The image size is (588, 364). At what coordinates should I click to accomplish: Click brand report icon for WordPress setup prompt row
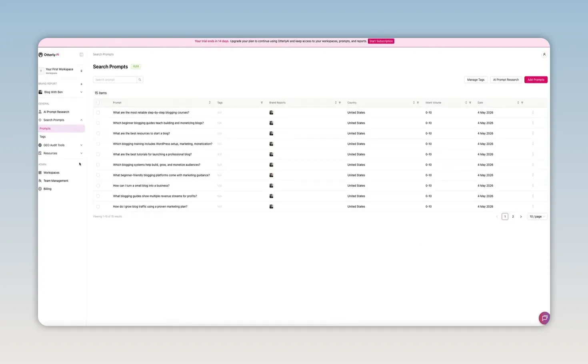(271, 144)
